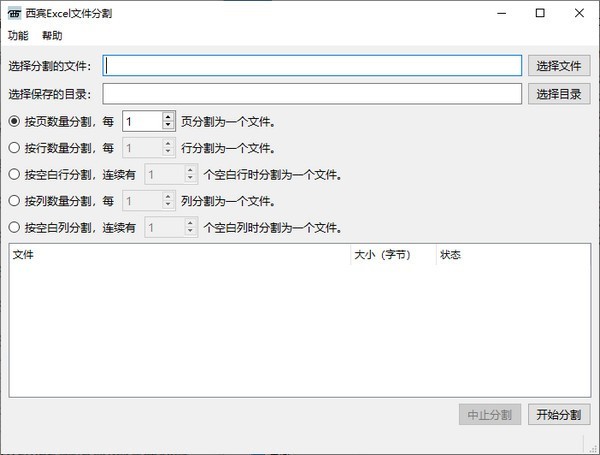Viewport: 600px width, 455px height.
Task: Increase the 空白列 blank column count spinner
Action: click(x=190, y=222)
